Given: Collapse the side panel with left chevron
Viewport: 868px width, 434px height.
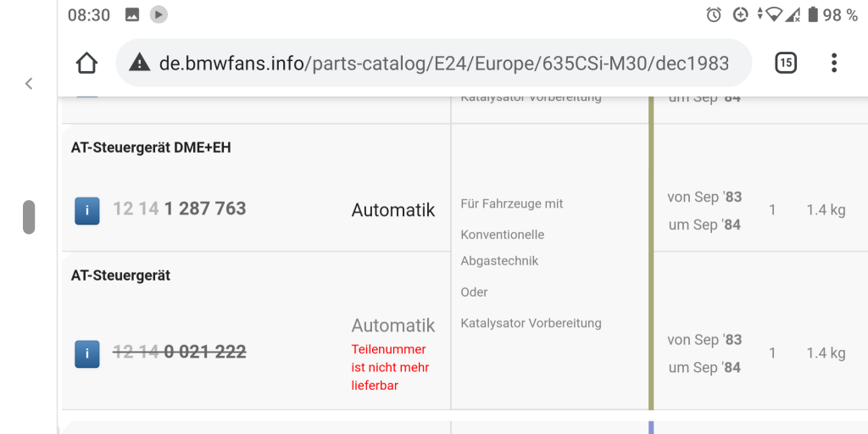Looking at the screenshot, I should pos(29,83).
